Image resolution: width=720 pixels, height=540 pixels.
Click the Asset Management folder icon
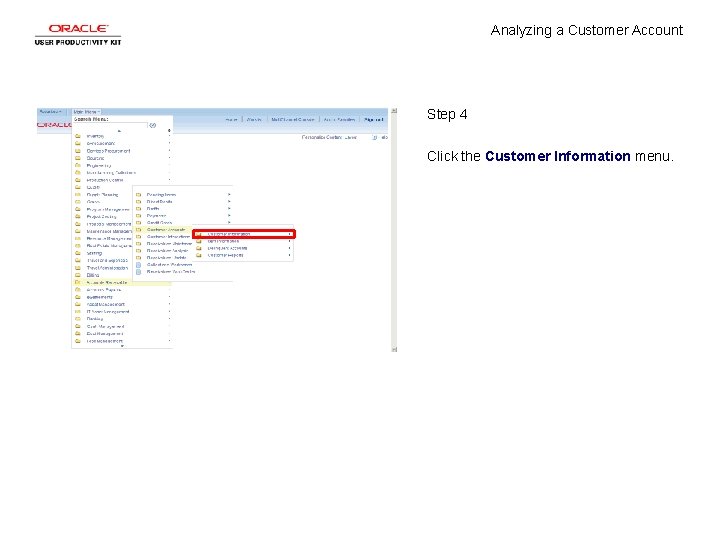pyautogui.click(x=78, y=304)
